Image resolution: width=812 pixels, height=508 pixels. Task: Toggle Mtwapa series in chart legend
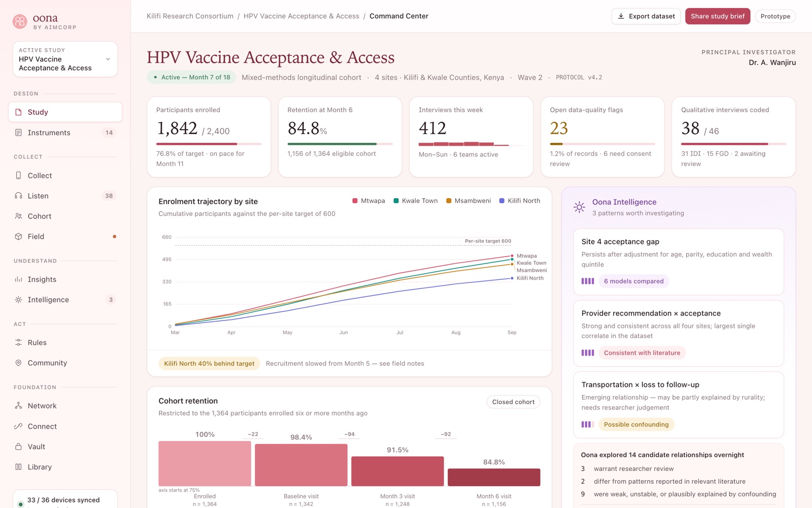(x=369, y=201)
